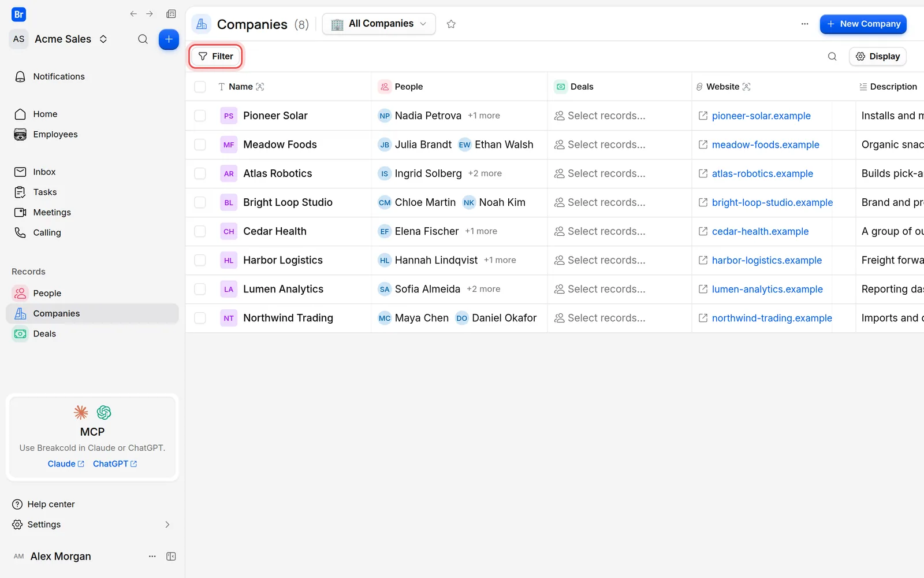
Task: Click the New Company button
Action: [x=863, y=24]
